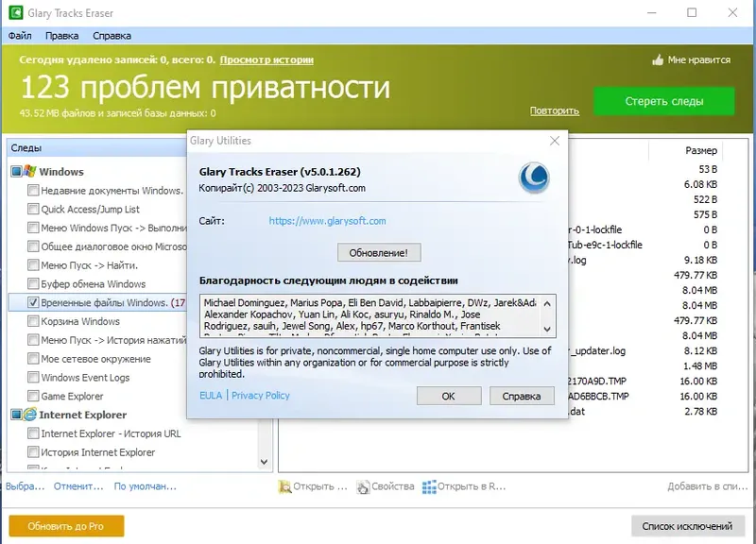This screenshot has width=756, height=544.
Task: Toggle the Windows group tri-state checkbox
Action: click(x=16, y=172)
